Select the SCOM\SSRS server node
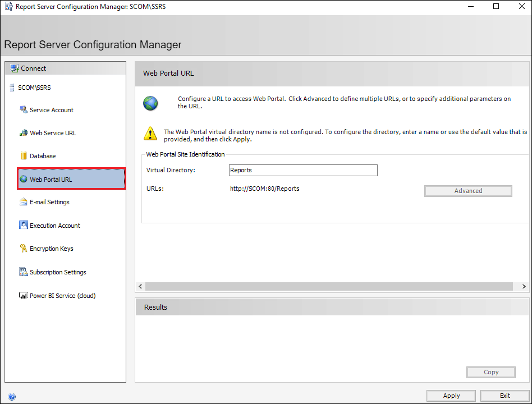This screenshot has height=404, width=532. [x=34, y=88]
